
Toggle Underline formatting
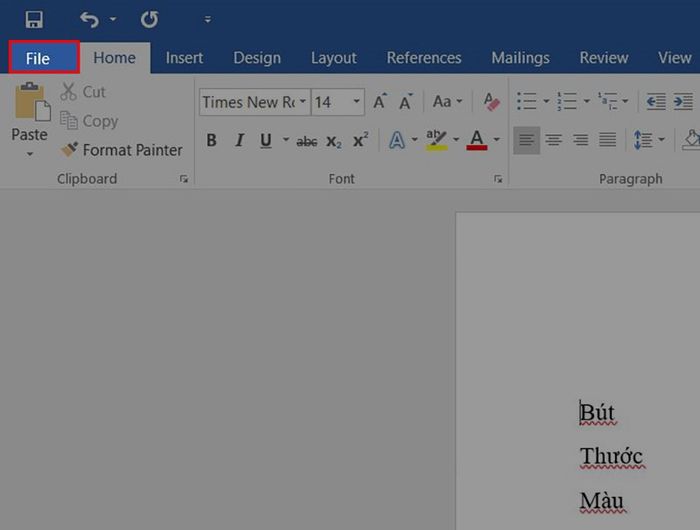[x=266, y=140]
